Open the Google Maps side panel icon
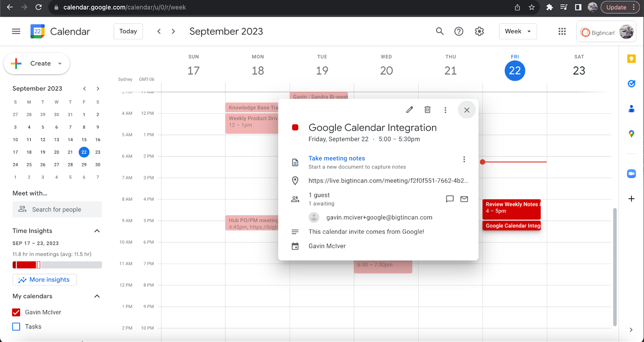Image resolution: width=644 pixels, height=342 pixels. (631, 134)
